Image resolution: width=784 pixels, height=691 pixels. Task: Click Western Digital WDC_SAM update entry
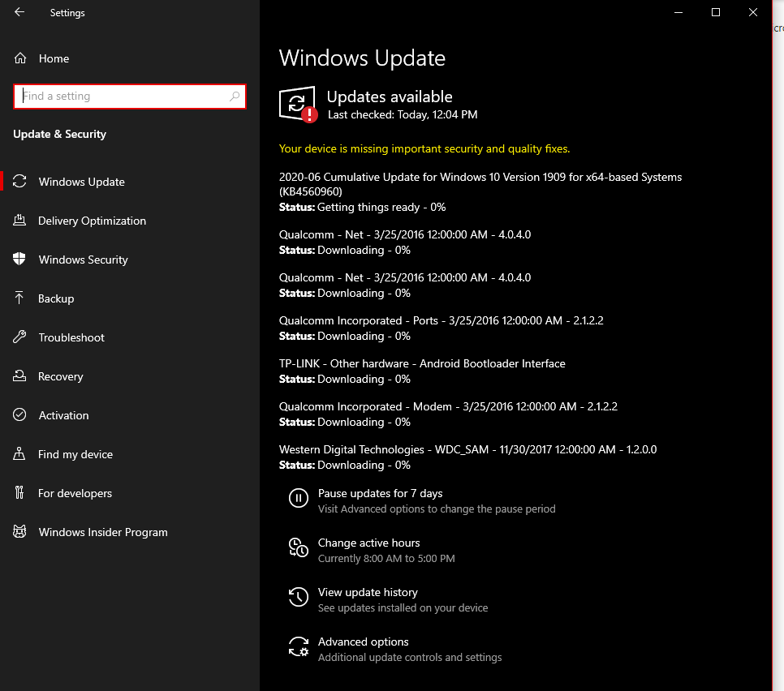[x=467, y=449]
